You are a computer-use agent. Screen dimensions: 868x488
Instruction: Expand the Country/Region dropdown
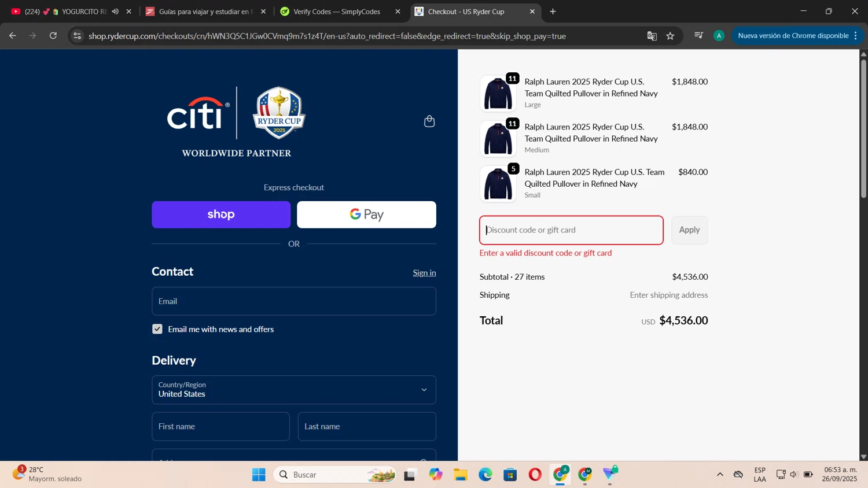(x=294, y=390)
